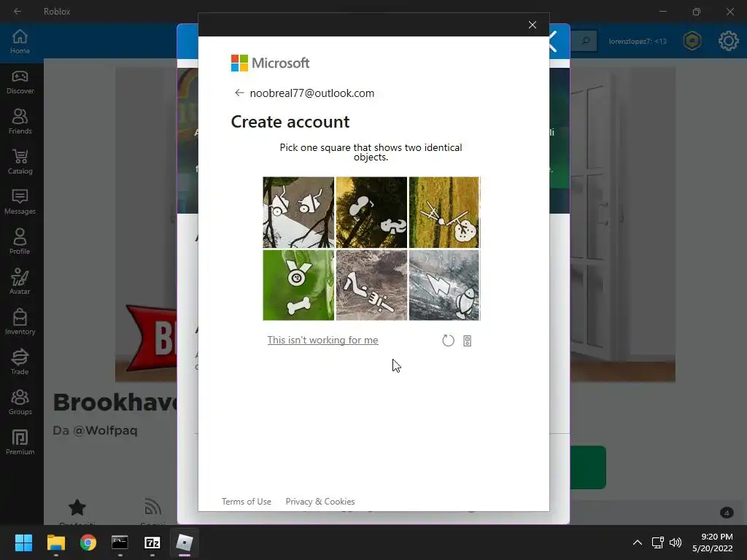Open Groups in the Roblox sidebar

(x=20, y=402)
